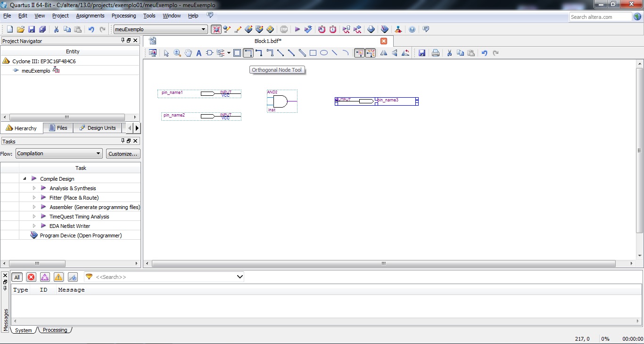Image resolution: width=644 pixels, height=344 pixels.
Task: Click the Stop Processing icon
Action: tap(283, 29)
